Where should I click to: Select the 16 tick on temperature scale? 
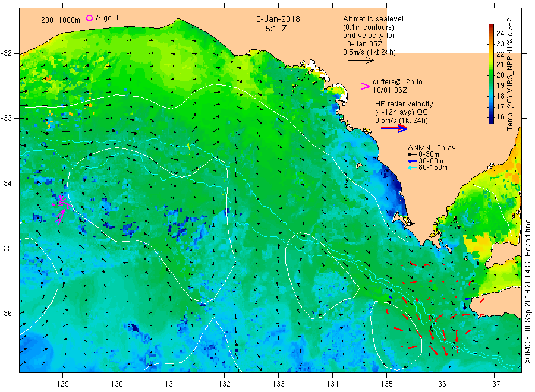tap(500, 116)
